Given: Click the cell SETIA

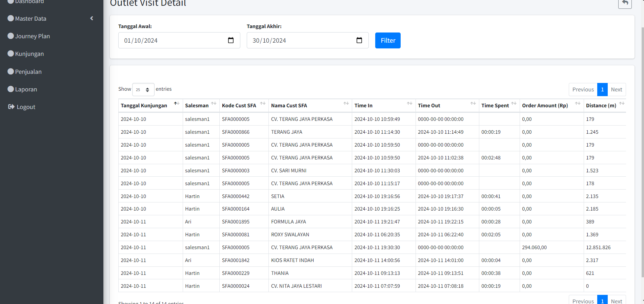Looking at the screenshot, I should click(x=278, y=196).
